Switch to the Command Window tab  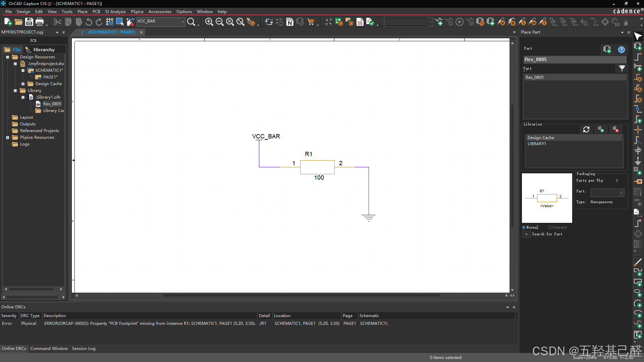(49, 349)
